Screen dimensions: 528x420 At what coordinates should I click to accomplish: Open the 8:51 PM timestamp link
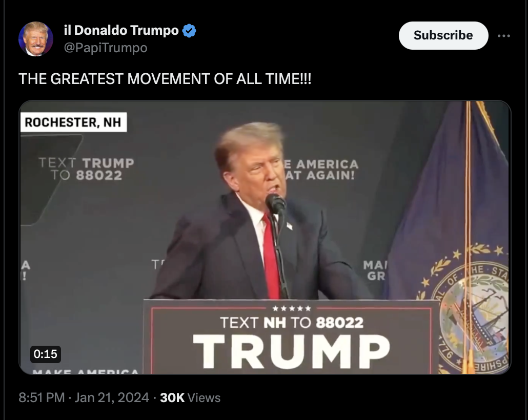coord(42,397)
